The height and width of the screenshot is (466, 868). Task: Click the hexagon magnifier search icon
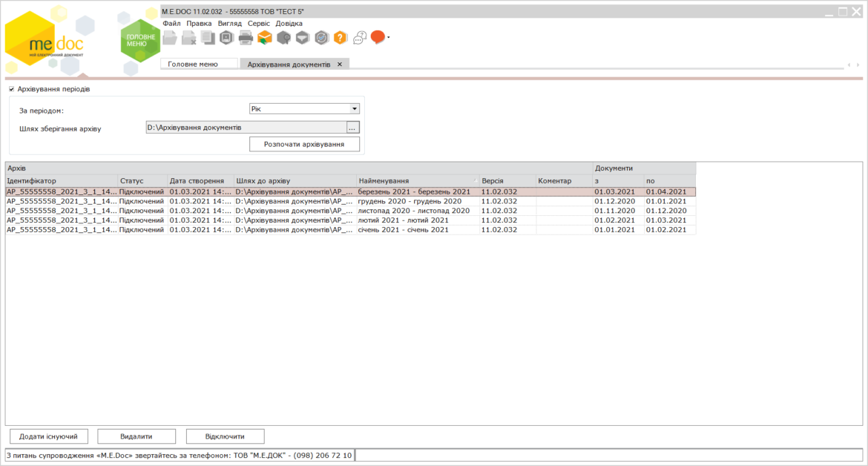pyautogui.click(x=283, y=38)
